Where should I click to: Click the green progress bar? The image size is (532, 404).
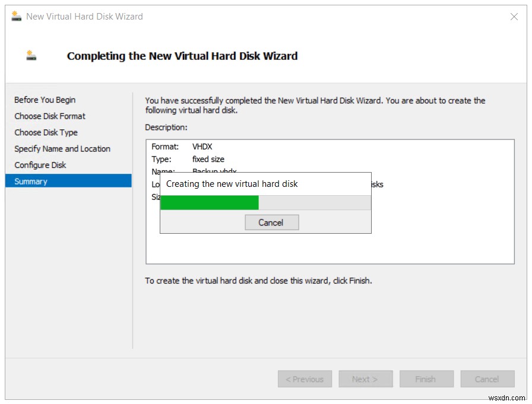[x=208, y=202]
